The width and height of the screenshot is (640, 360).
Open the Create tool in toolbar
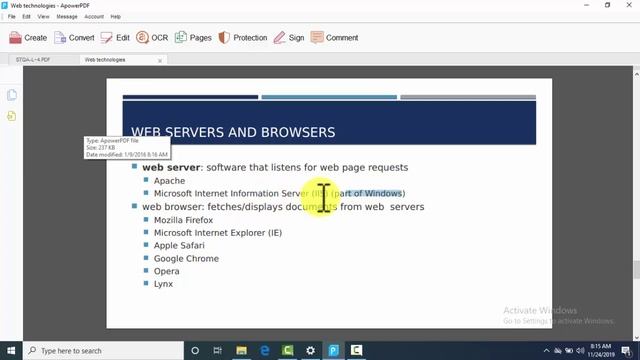28,38
